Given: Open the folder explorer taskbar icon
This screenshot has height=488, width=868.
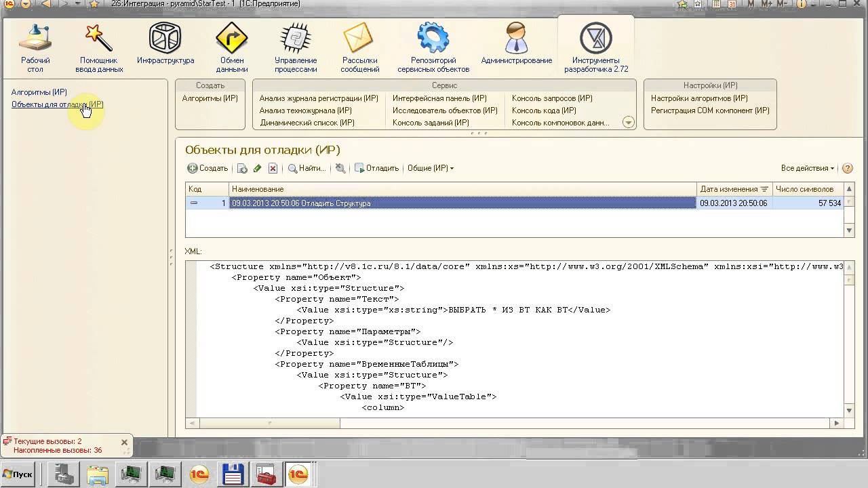Looking at the screenshot, I should pyautogui.click(x=98, y=474).
